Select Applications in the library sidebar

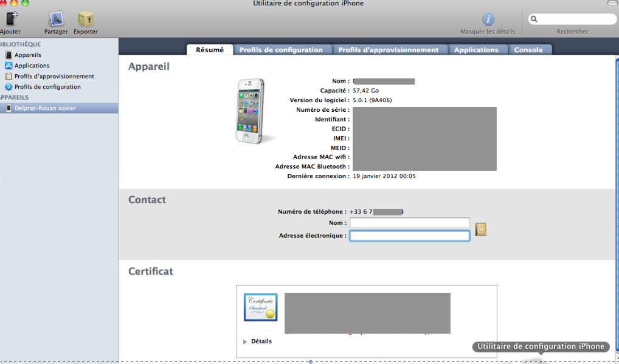(32, 66)
